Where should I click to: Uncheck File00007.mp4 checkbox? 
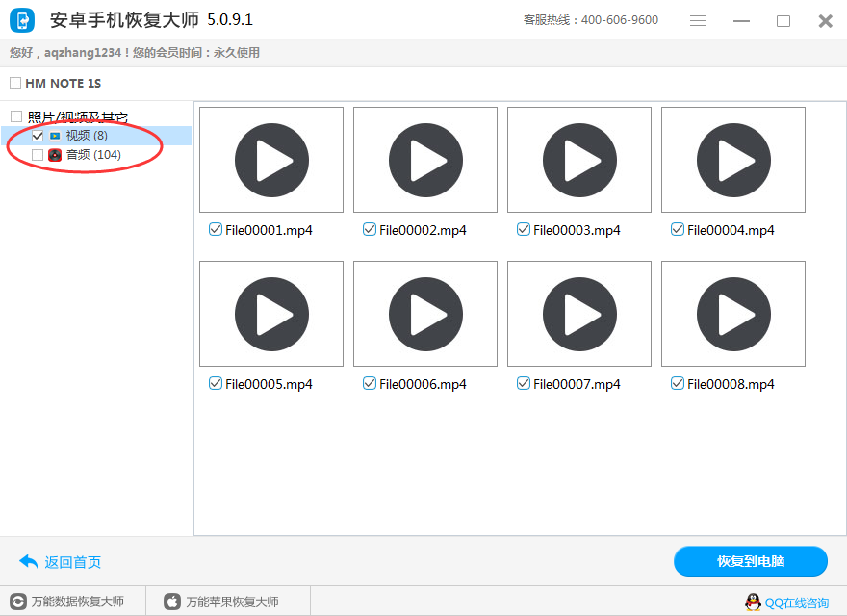(523, 383)
